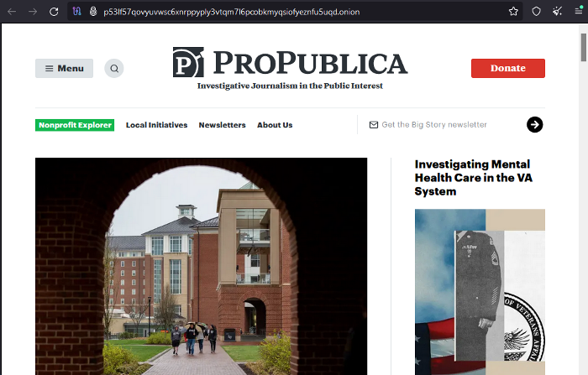Screen dimensions: 588x375
Task: Open the shield security level icon
Action: click(x=536, y=12)
